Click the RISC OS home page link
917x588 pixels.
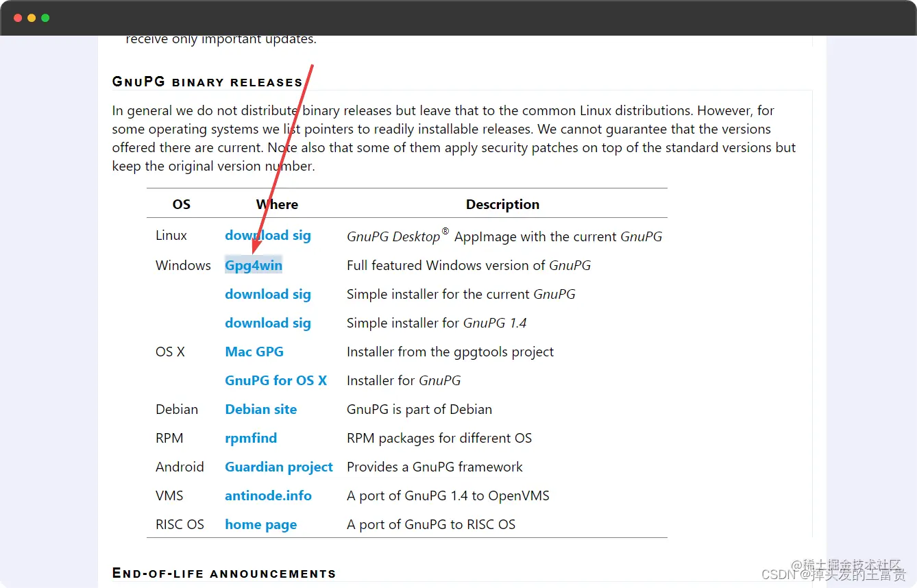261,524
